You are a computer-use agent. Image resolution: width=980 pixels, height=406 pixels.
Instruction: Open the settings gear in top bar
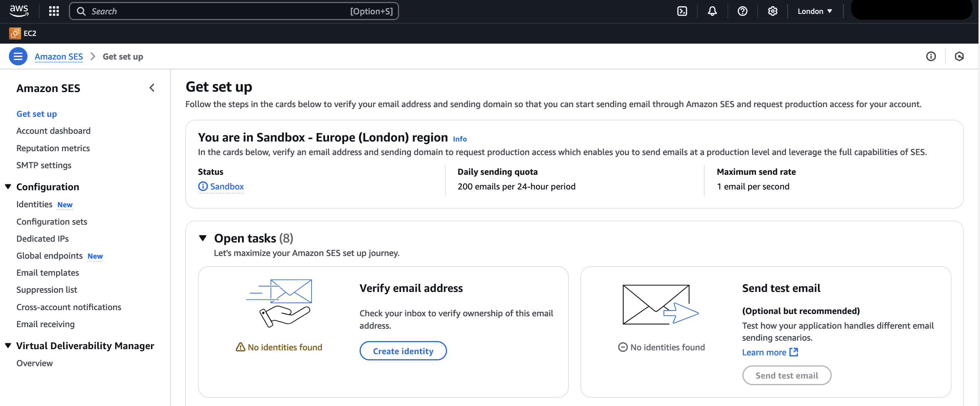(773, 11)
